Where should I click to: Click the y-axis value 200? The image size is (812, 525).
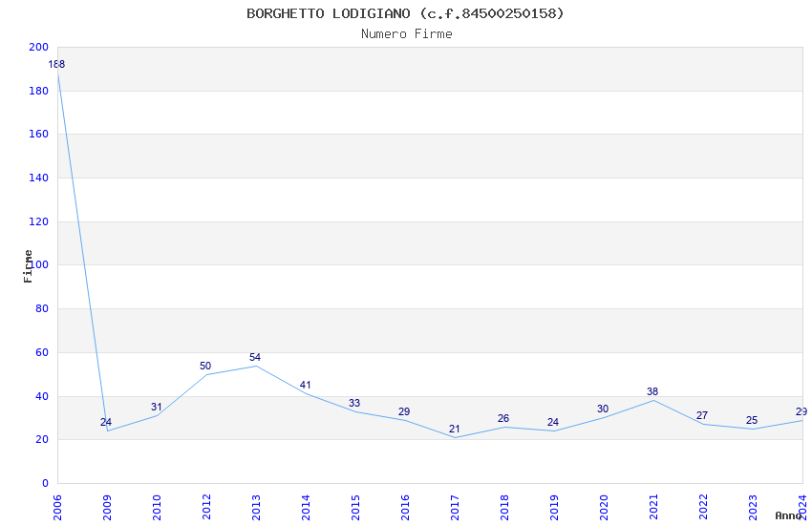(39, 47)
